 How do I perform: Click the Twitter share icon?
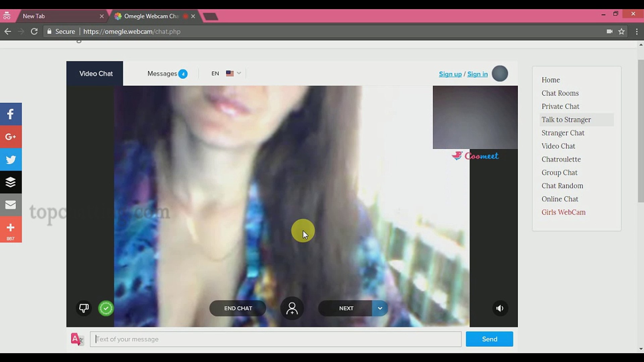[11, 160]
